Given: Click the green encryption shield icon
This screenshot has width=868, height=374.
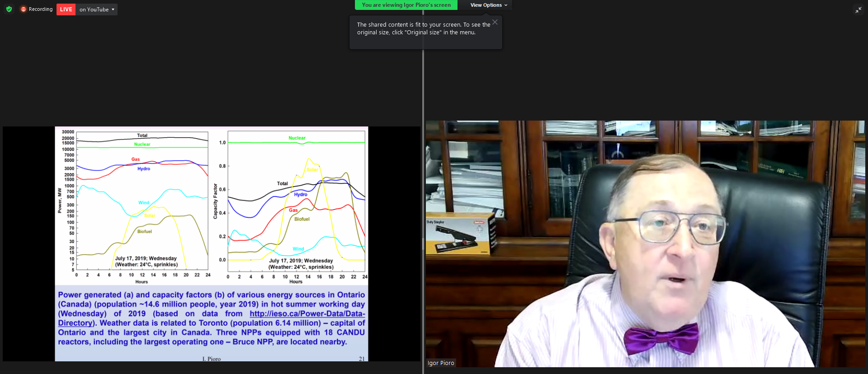Looking at the screenshot, I should click(9, 9).
